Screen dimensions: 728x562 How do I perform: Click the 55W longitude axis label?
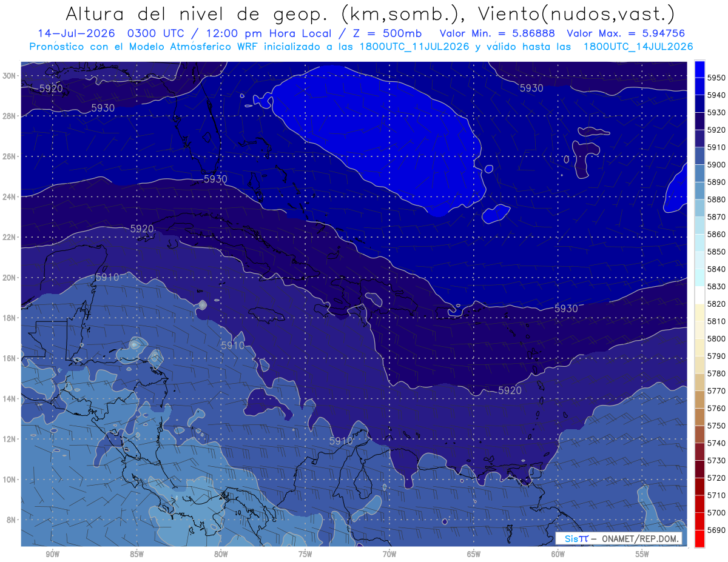click(x=642, y=555)
